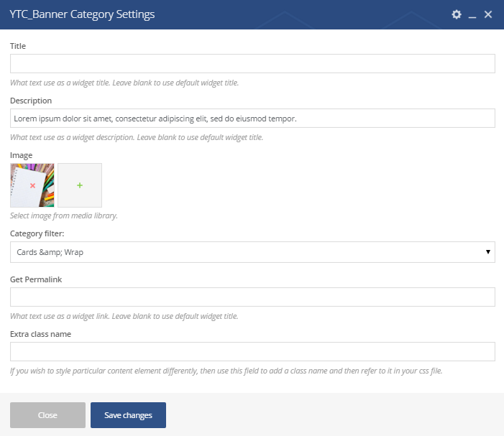504x436 pixels.
Task: Click the 'Category filter:' label
Action: coord(37,233)
